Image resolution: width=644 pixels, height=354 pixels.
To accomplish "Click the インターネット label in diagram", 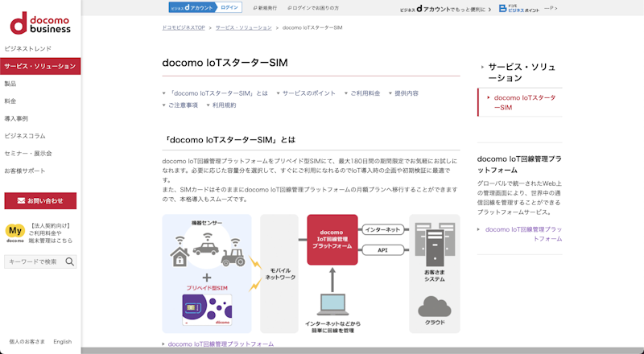I will point(382,229).
